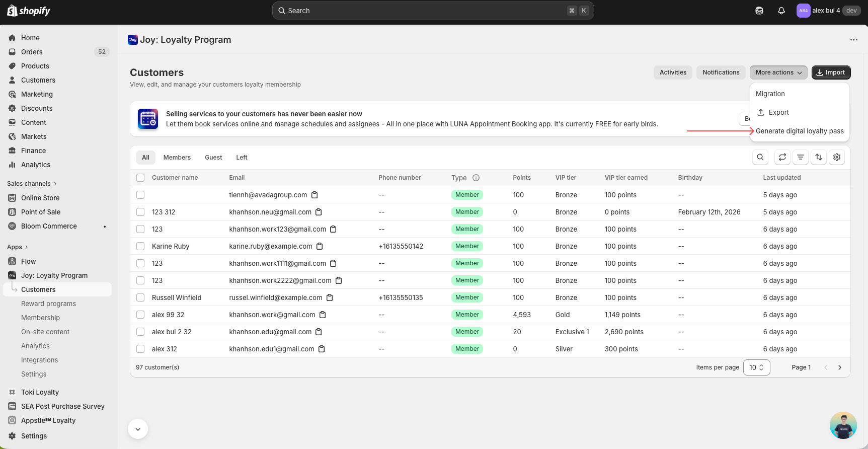Click the info icon beside the Type column
This screenshot has height=449, width=868.
pos(476,178)
